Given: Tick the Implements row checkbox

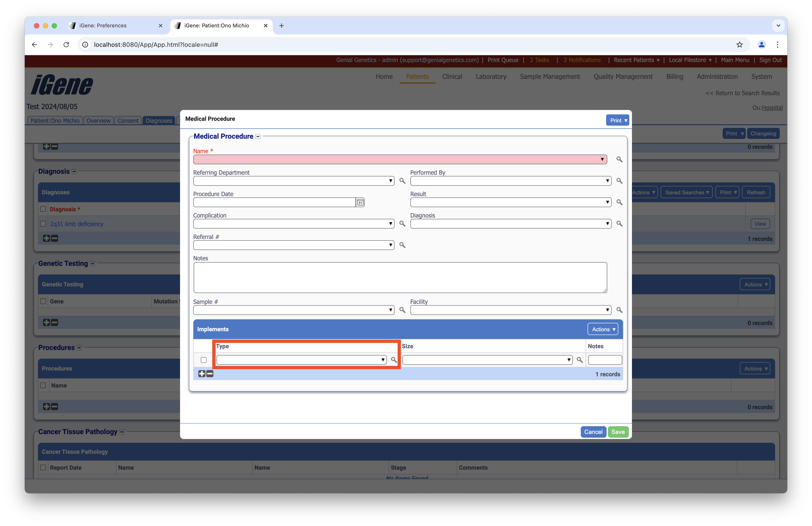Looking at the screenshot, I should pyautogui.click(x=204, y=360).
